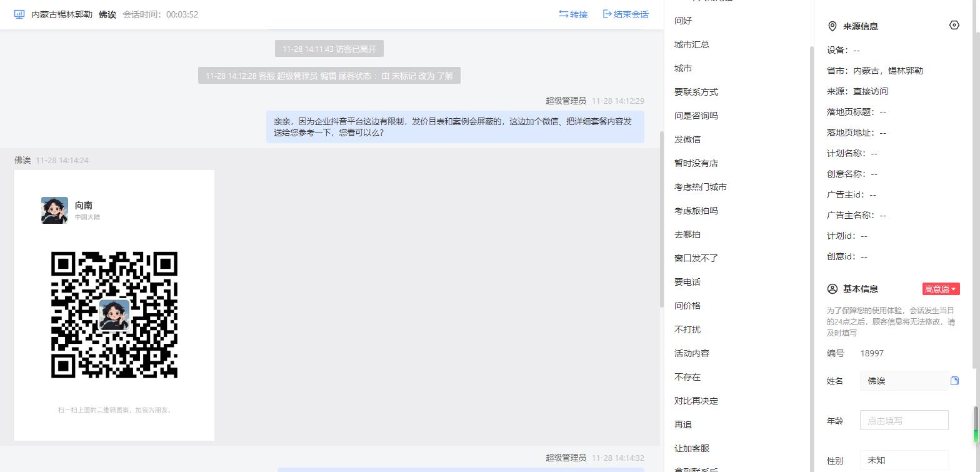Select the quick reply 问价格
Image resolution: width=980 pixels, height=472 pixels.
(687, 306)
